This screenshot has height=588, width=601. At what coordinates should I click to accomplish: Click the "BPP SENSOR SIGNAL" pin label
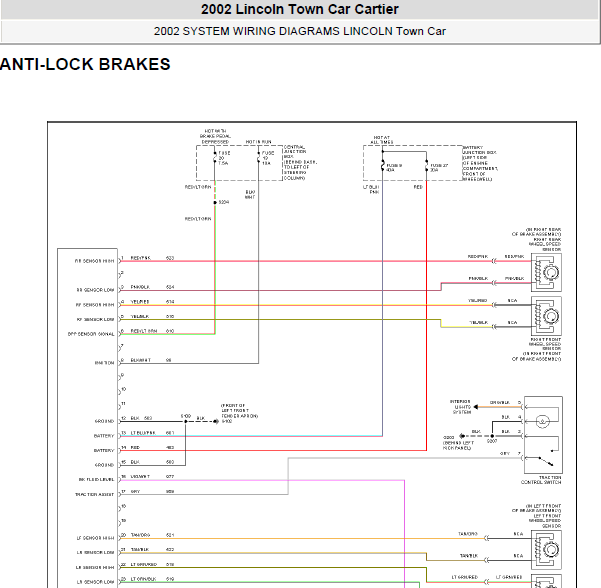coord(91,334)
